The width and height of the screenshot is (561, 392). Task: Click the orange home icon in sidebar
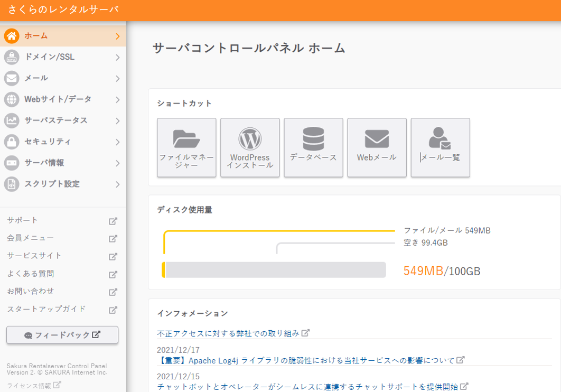12,36
